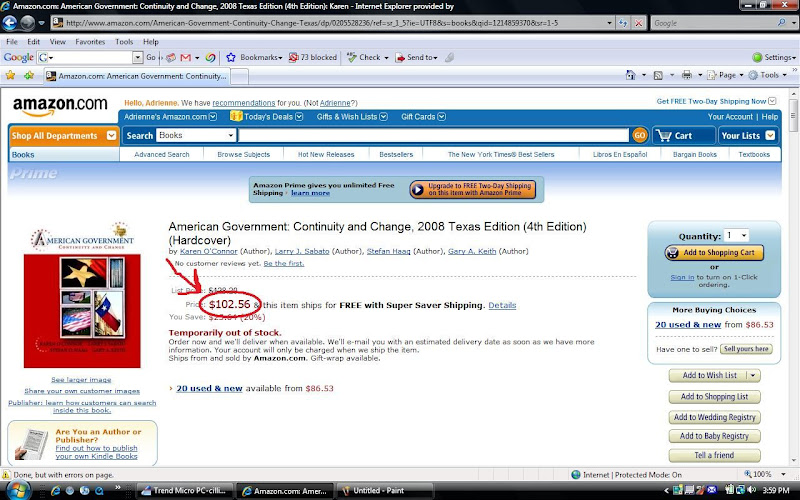Click the RSS Feeds icon in command bar
The height and width of the screenshot is (500, 800).
tap(658, 76)
